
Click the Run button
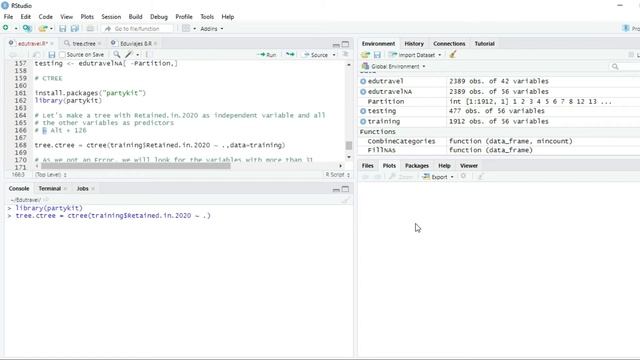click(267, 55)
